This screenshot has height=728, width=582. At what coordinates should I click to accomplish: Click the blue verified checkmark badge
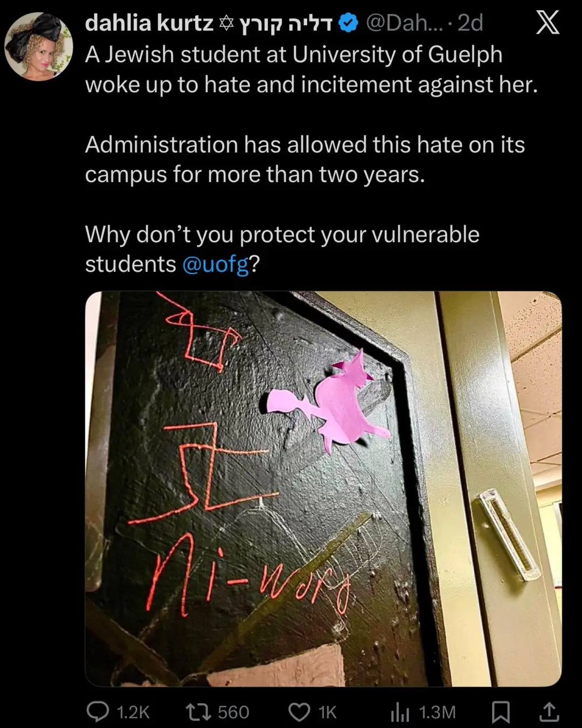349,23
